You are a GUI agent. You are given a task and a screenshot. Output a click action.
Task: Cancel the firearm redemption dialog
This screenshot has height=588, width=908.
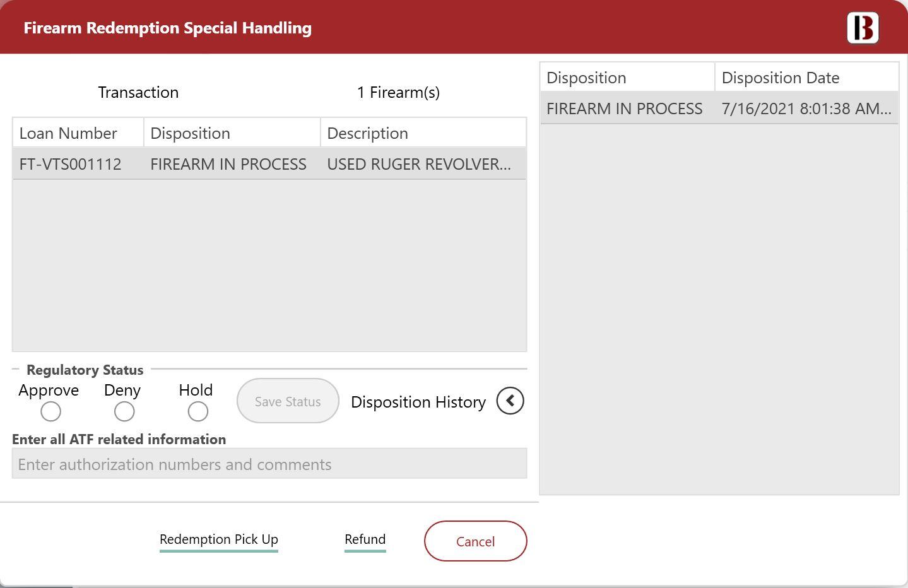[x=475, y=541]
